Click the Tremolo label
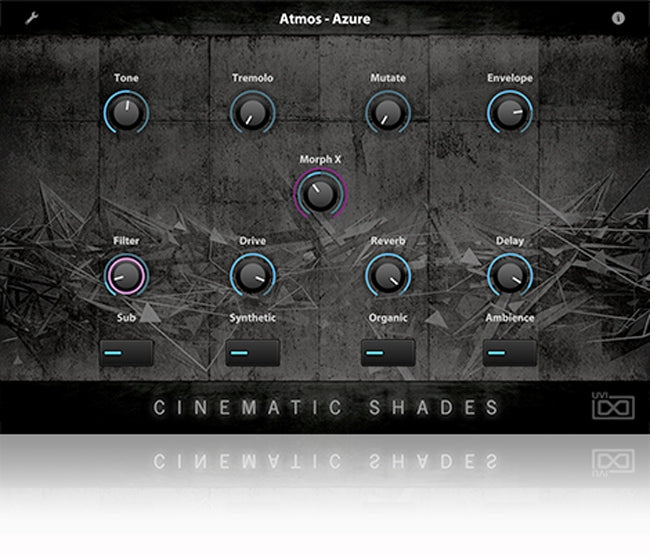The height and width of the screenshot is (556, 650). 252,78
